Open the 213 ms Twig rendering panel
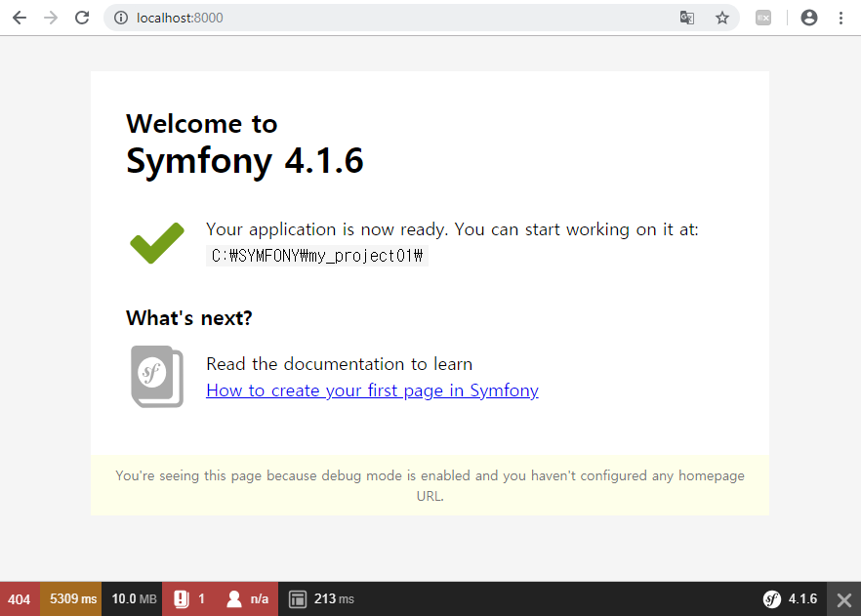861x616 pixels. click(x=321, y=598)
